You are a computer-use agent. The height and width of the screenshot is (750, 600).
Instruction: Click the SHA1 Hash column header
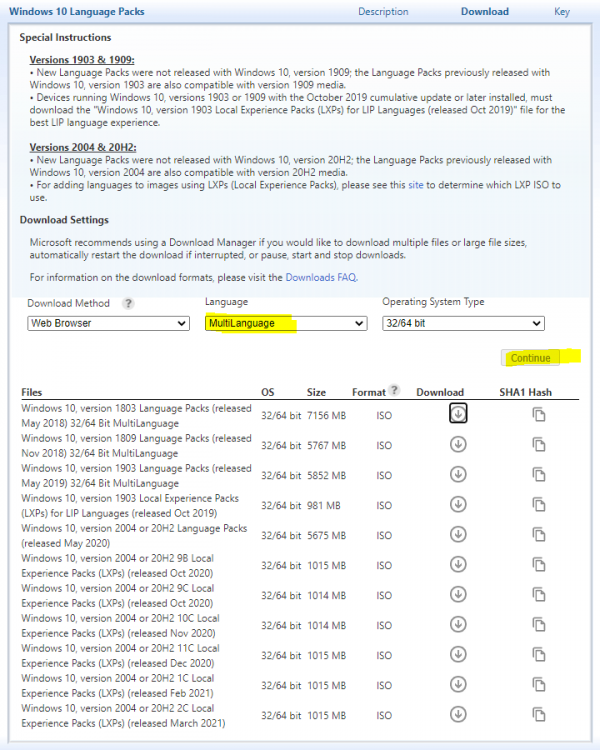[525, 392]
